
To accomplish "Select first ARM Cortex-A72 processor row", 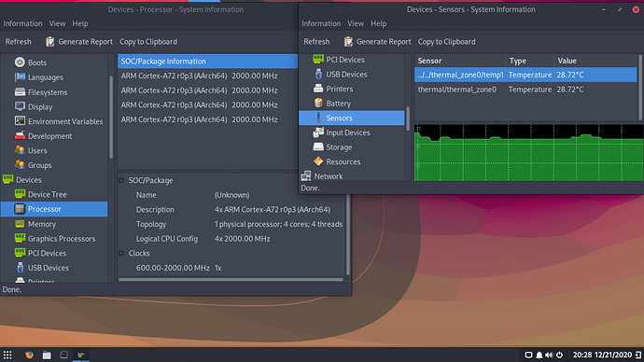I will (207, 76).
